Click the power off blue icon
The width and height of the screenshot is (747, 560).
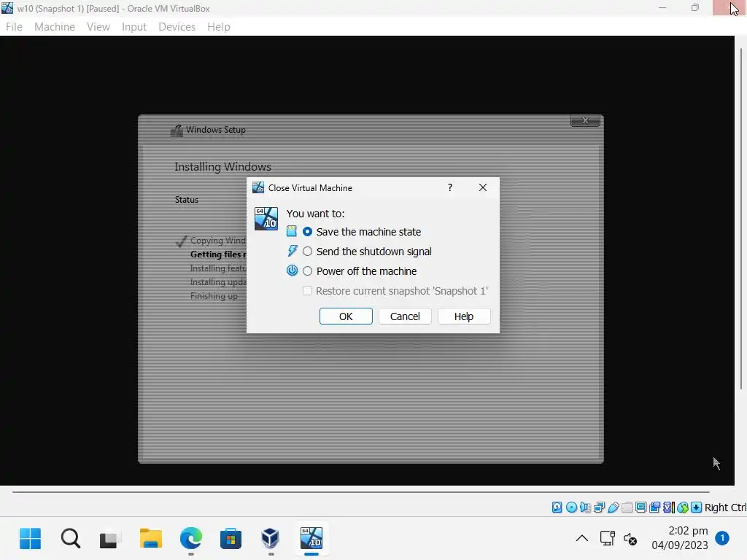(x=292, y=271)
